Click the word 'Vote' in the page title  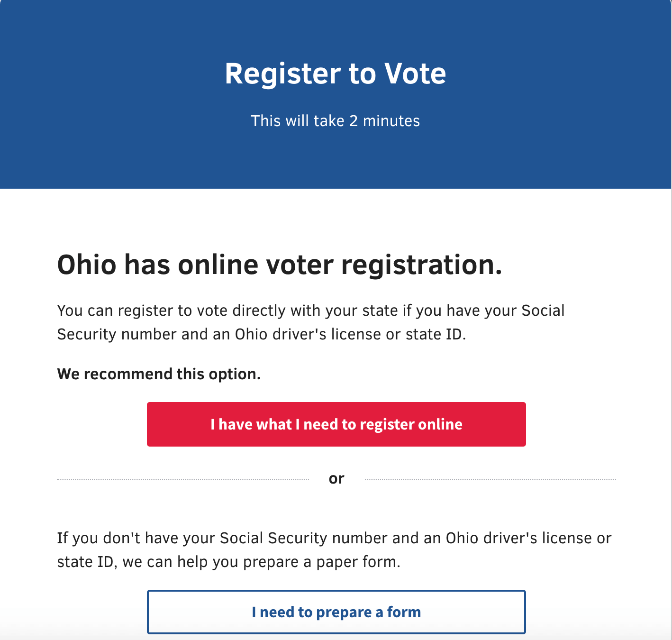[415, 73]
